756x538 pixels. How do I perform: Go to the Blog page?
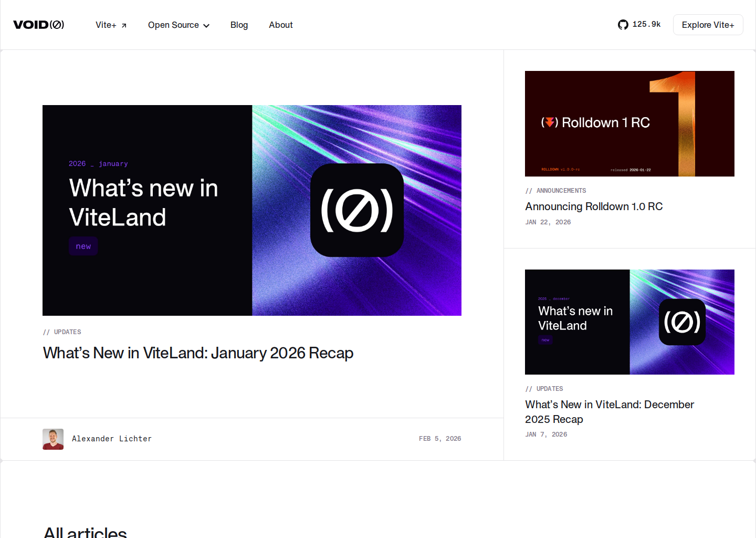coord(239,25)
